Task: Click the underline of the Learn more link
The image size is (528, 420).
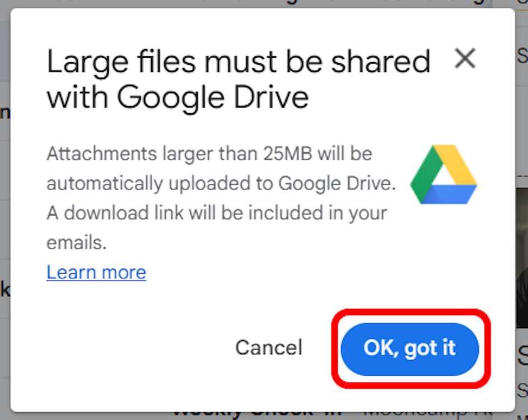Action: pos(96,281)
